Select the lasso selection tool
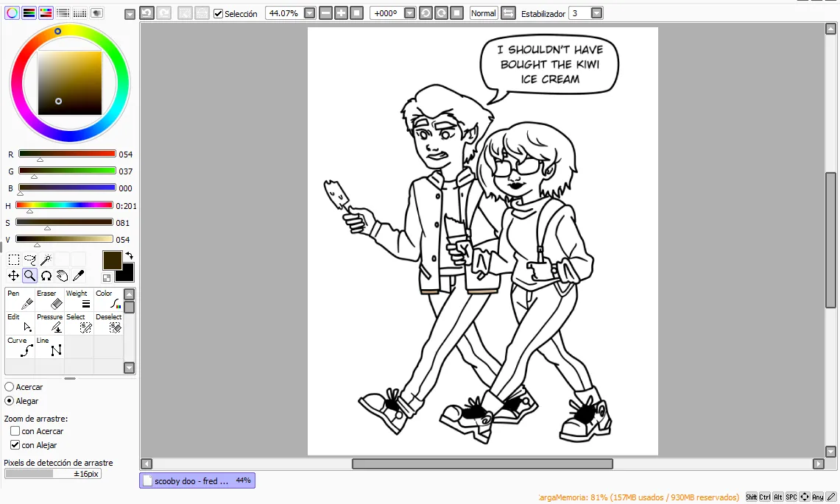The width and height of the screenshot is (840, 504). pyautogui.click(x=30, y=260)
